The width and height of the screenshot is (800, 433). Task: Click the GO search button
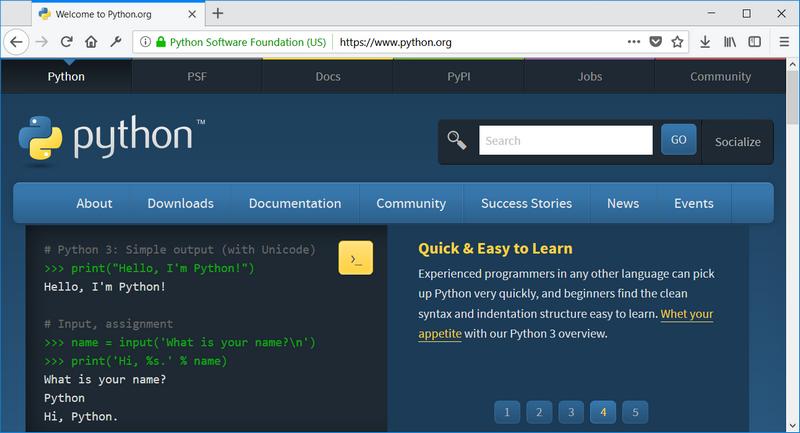coord(679,139)
